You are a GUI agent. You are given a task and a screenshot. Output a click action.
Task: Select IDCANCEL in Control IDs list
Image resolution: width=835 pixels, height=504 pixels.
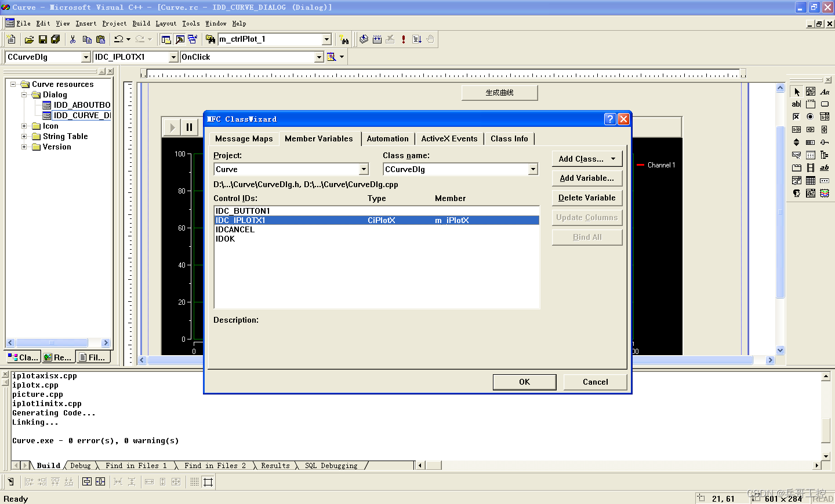[x=376, y=229]
